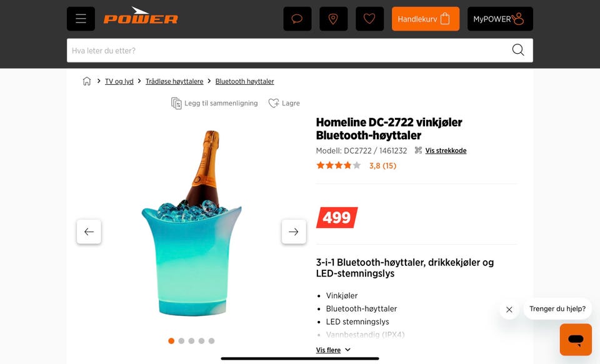The image size is (600, 364).
Task: Dismiss the Trenger du hjelp prompt
Action: click(509, 309)
